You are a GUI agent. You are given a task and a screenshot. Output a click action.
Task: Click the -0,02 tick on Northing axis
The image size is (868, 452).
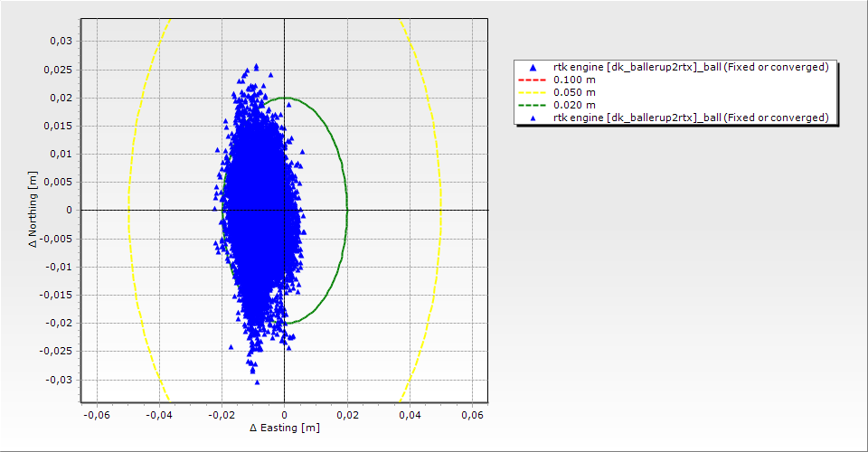coord(59,323)
